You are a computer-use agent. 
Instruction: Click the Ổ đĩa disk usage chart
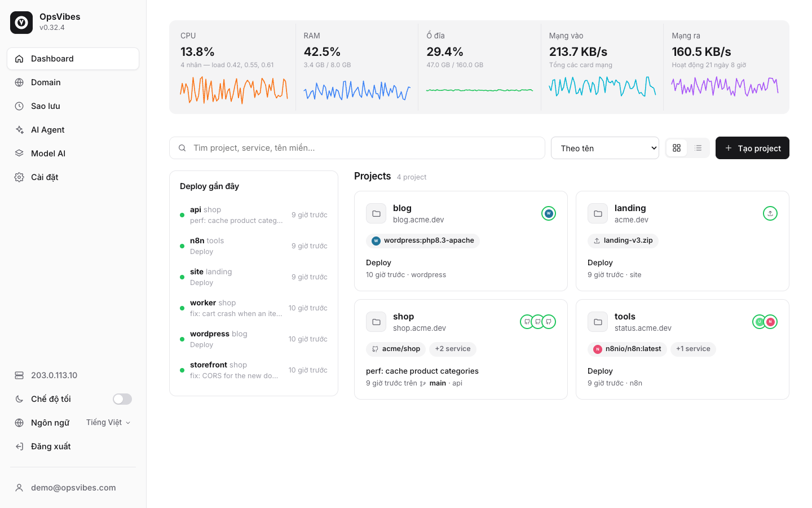click(479, 90)
